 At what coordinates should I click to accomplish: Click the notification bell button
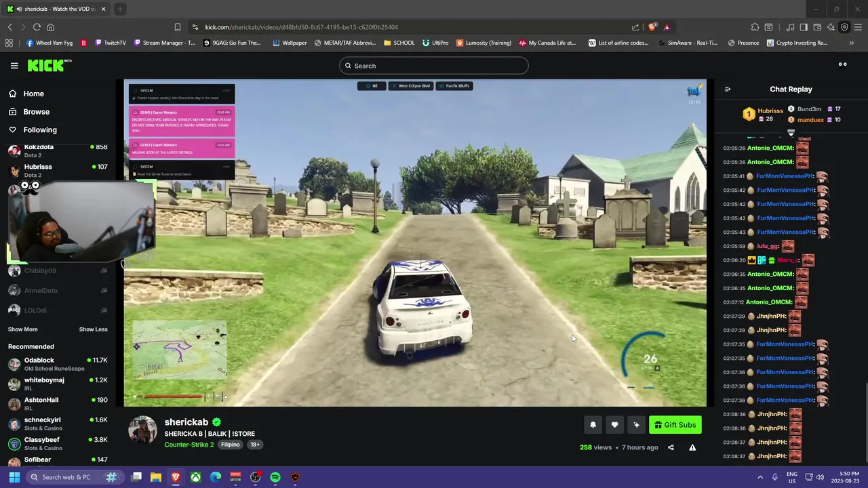[593, 425]
